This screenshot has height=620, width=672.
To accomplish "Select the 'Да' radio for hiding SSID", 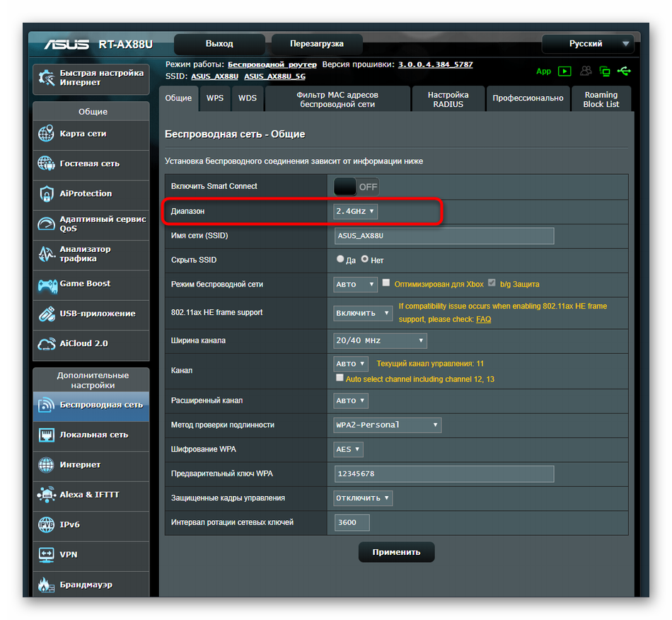I will (340, 260).
